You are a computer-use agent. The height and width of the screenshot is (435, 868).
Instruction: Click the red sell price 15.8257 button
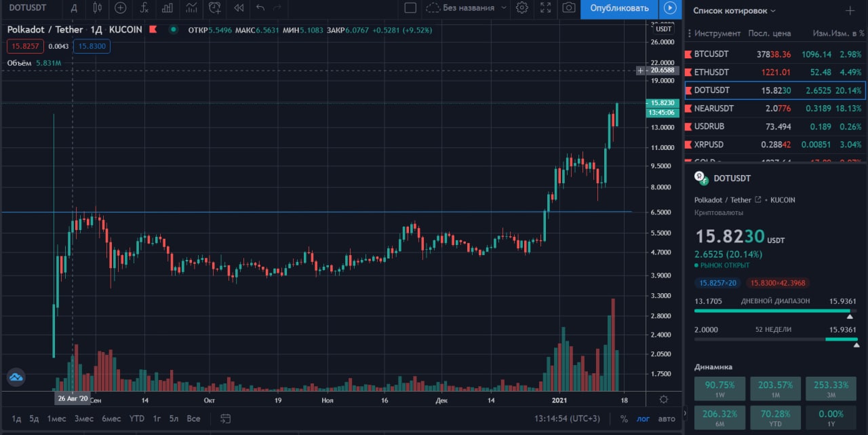[25, 46]
